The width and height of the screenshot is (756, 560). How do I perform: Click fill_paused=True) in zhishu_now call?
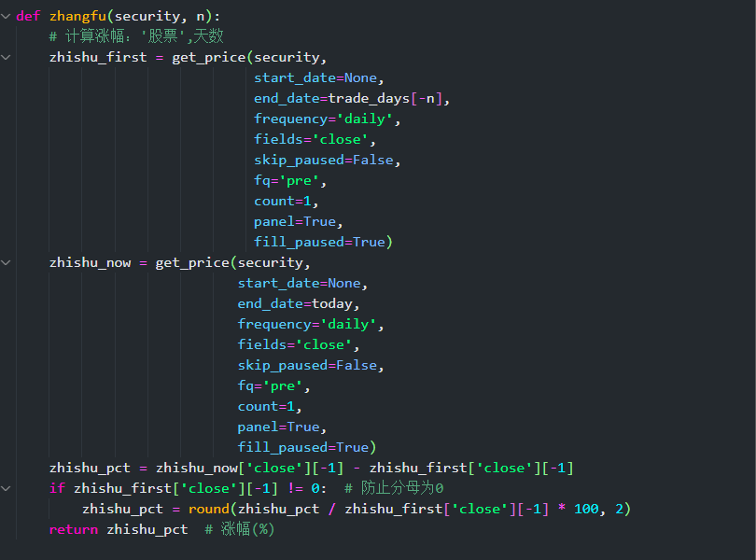307,448
